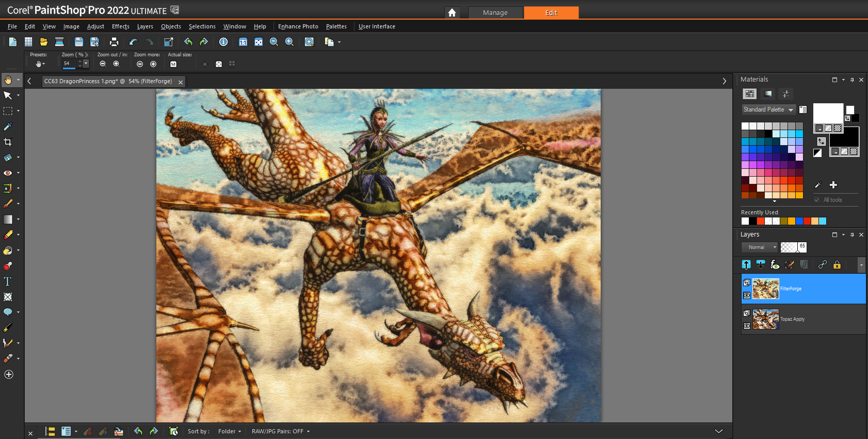The height and width of the screenshot is (439, 868).
Task: Open a file using the folder icon
Action: click(44, 42)
